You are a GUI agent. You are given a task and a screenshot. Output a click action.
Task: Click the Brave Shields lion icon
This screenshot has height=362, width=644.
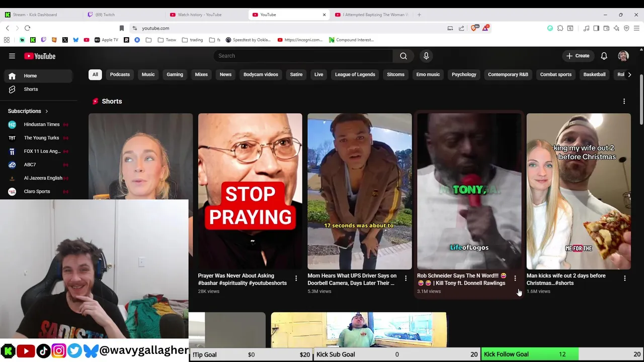473,28
